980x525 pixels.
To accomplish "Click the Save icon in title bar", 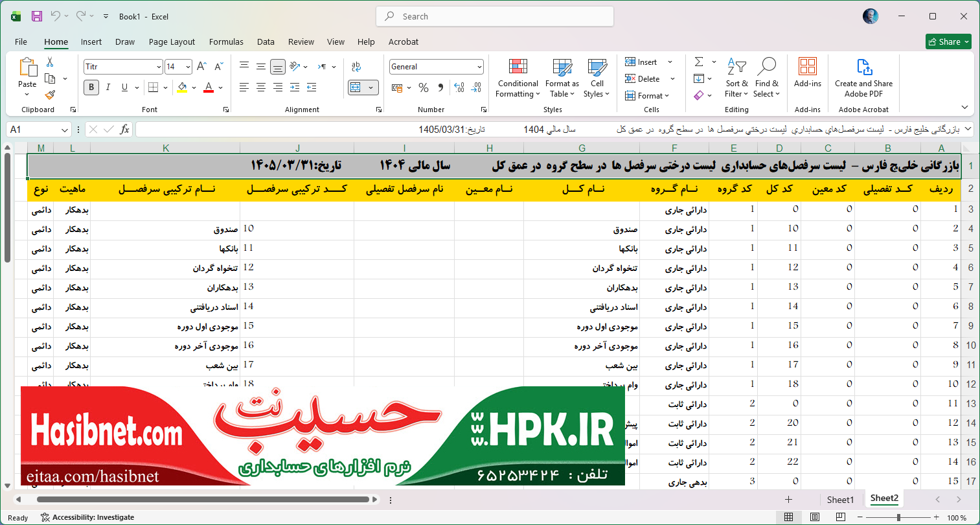I will [37, 16].
